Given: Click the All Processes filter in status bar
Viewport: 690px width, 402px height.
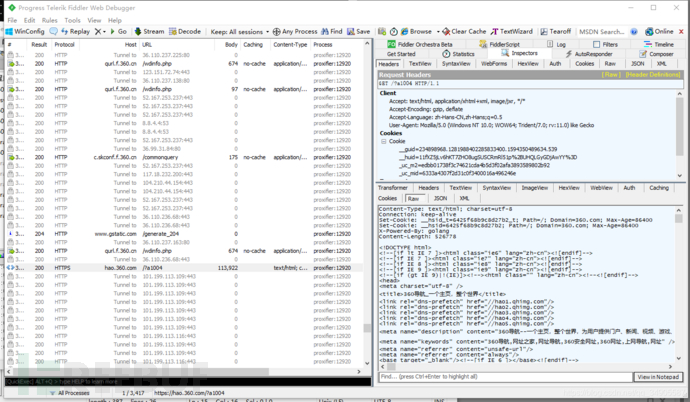Looking at the screenshot, I should 70,393.
